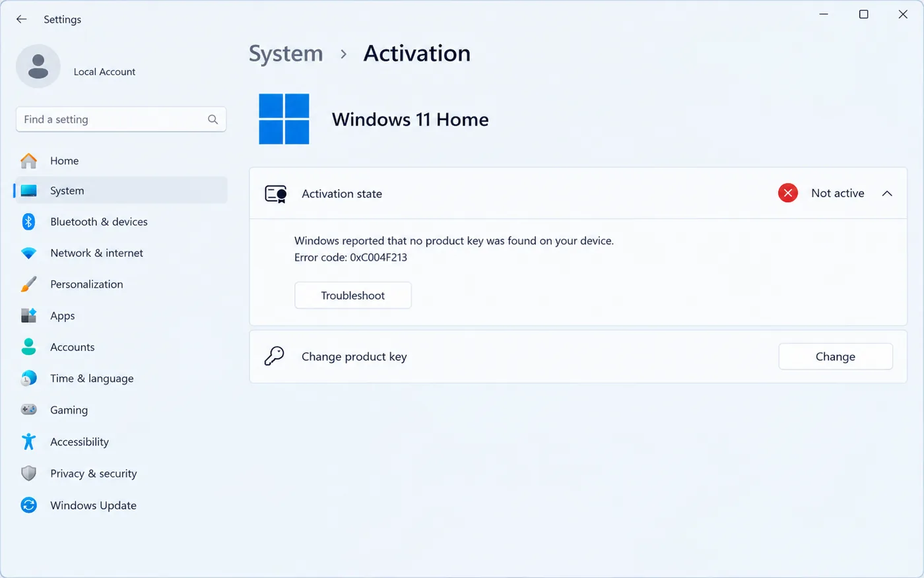The width and height of the screenshot is (924, 578).
Task: Click the Windows 11 Home title
Action: (x=410, y=119)
